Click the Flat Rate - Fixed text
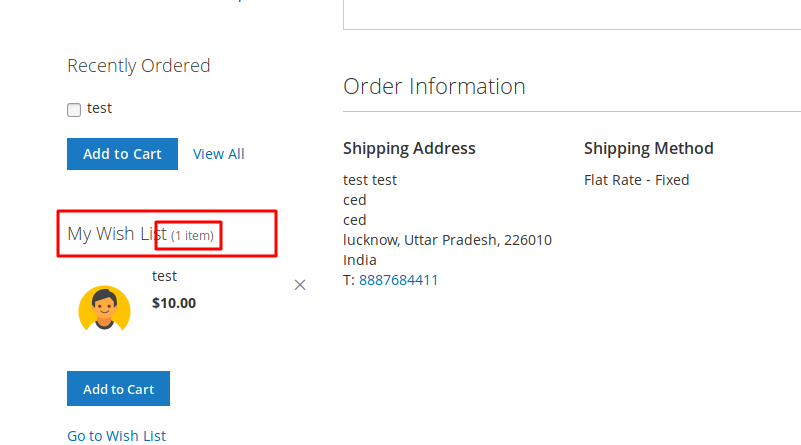 click(637, 180)
